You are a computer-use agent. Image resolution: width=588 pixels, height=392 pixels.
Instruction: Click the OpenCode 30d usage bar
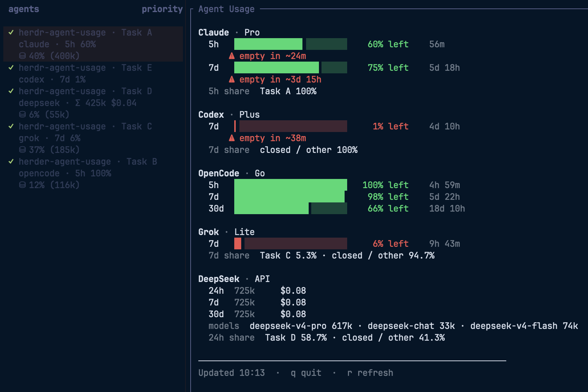pos(291,208)
